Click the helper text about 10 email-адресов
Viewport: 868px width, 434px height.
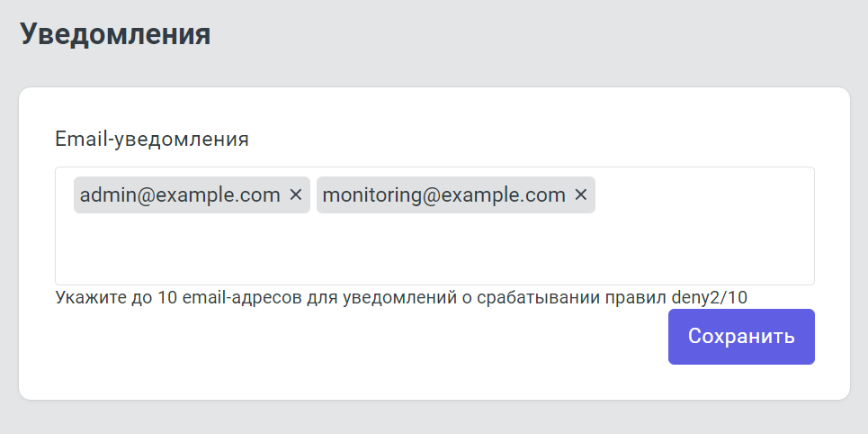(360, 297)
